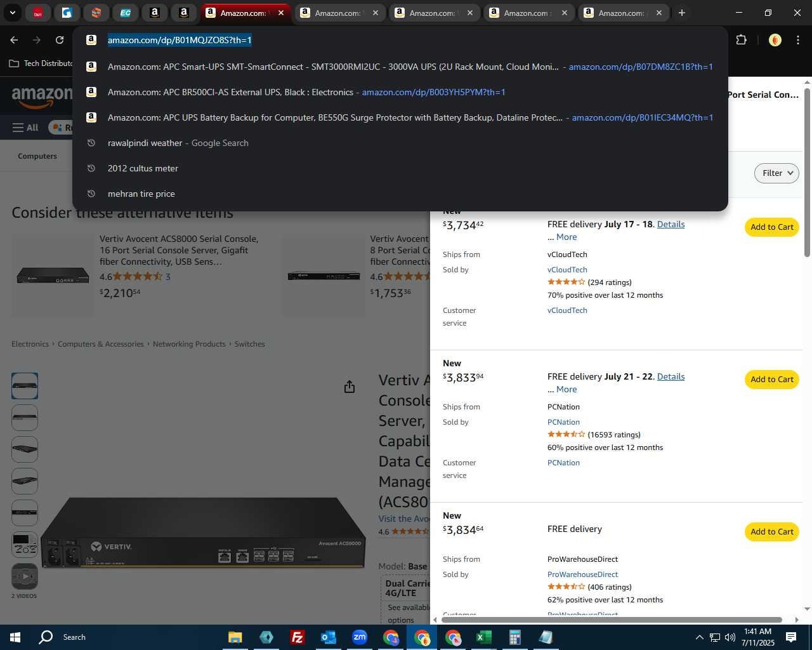The image size is (812, 650).
Task: Expand More under the vCloudTech offer
Action: 566,237
